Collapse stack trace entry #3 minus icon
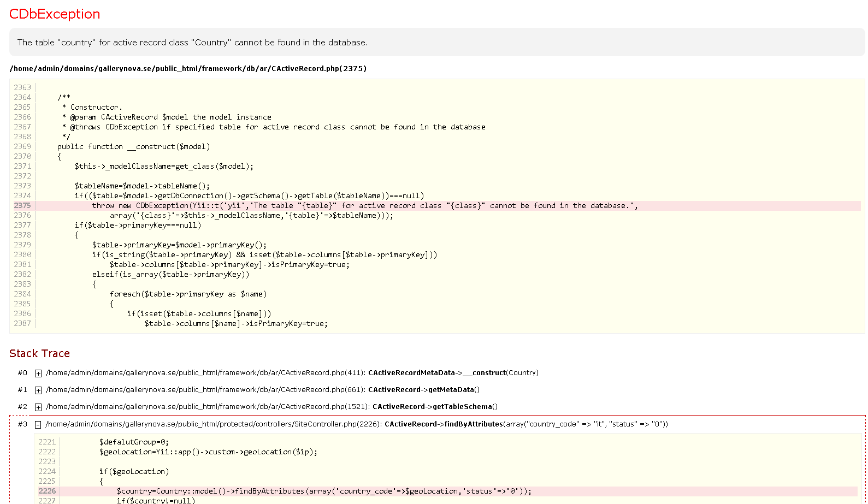The width and height of the screenshot is (868, 504). tap(38, 425)
